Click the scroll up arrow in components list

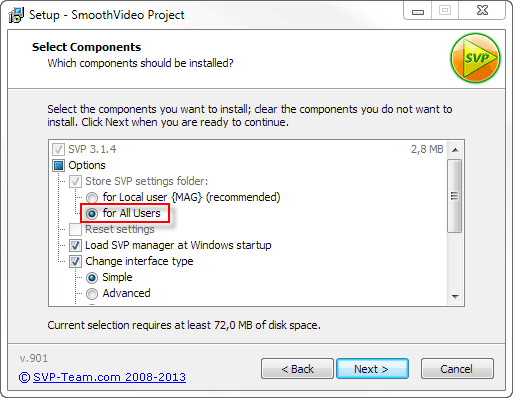[x=455, y=150]
